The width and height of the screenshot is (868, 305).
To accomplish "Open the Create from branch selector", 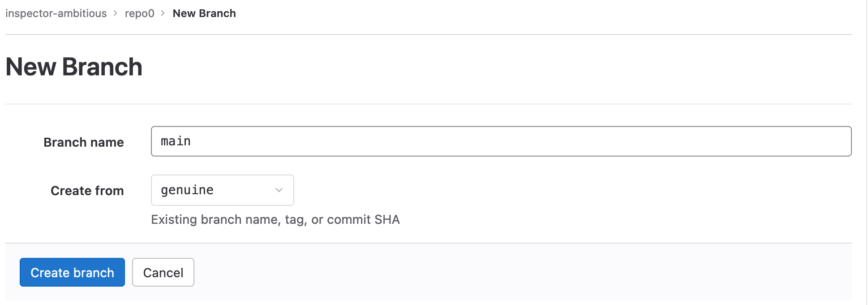I will pos(222,190).
